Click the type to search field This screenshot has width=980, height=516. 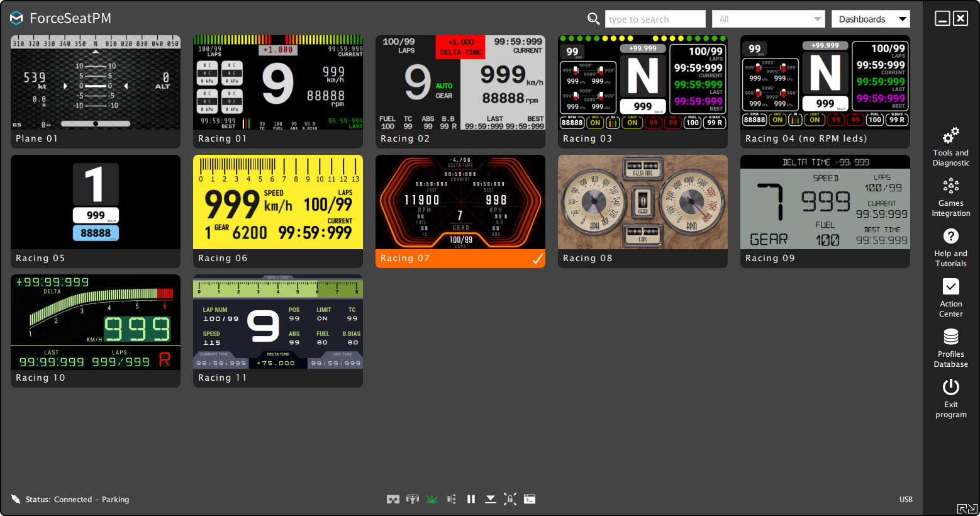(x=655, y=19)
